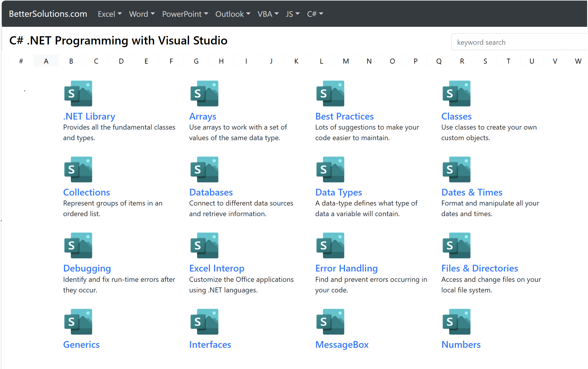Click the Numbers topic icon
The width and height of the screenshot is (588, 369).
point(456,322)
